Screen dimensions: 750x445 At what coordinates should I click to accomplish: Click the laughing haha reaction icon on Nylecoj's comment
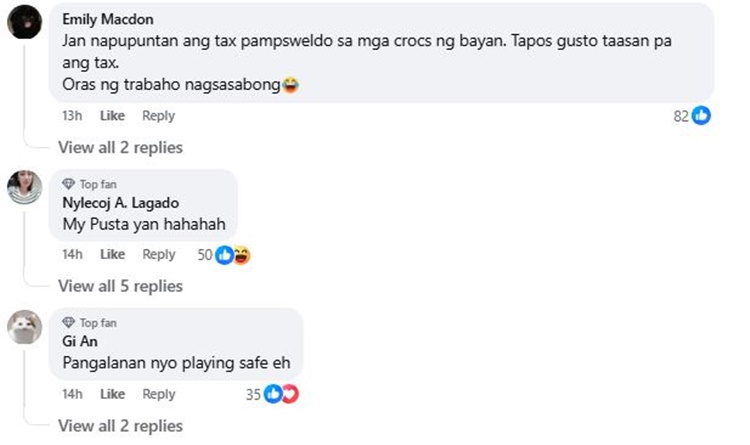pyautogui.click(x=242, y=255)
